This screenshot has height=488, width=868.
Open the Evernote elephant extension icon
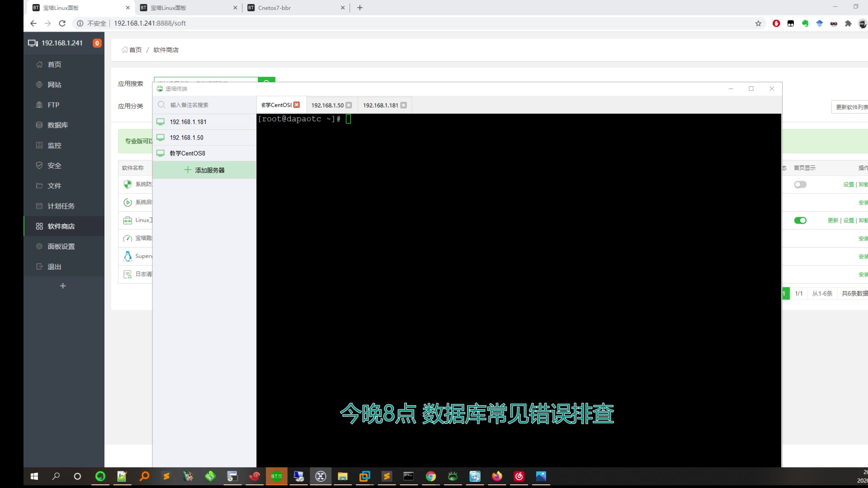(x=805, y=23)
